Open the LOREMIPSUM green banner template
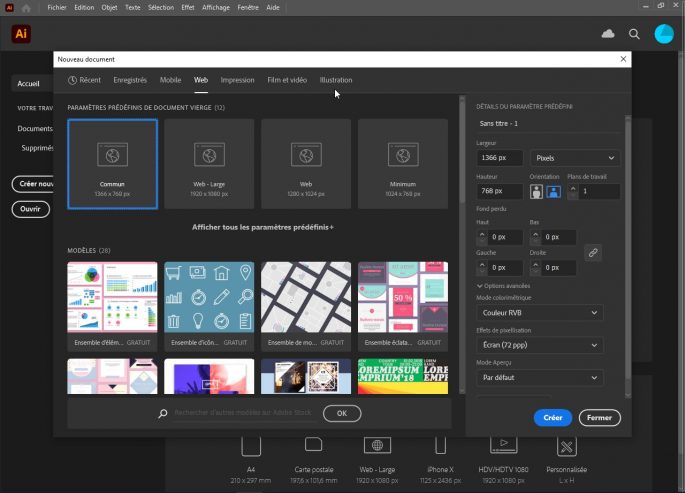The image size is (685, 493). pyautogui.click(x=403, y=376)
